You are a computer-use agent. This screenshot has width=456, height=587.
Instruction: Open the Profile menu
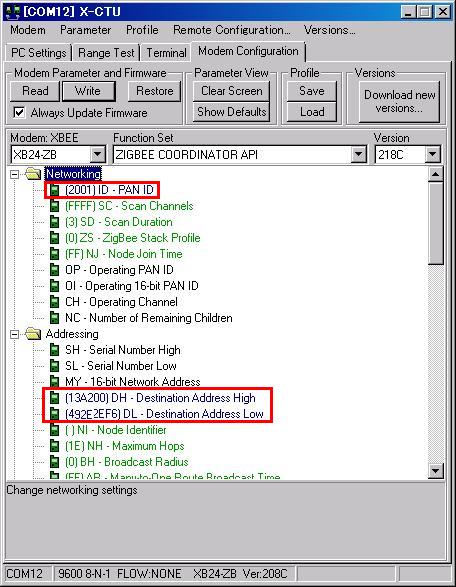(142, 30)
